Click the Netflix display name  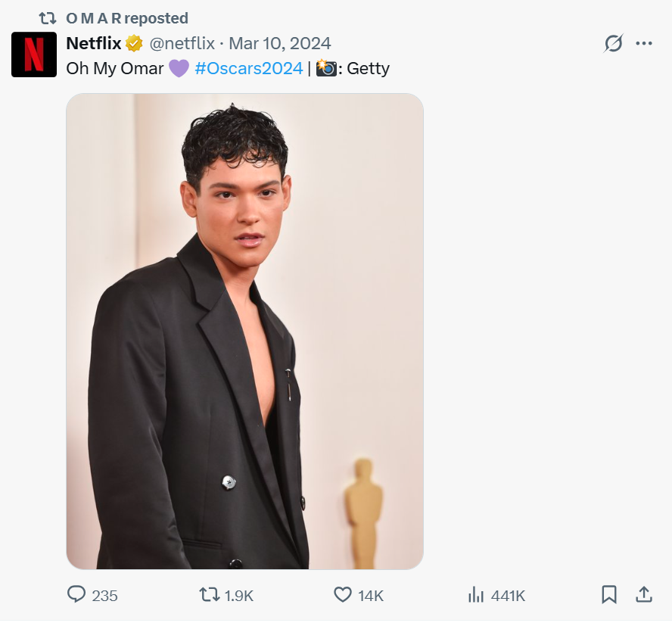pyautogui.click(x=94, y=43)
